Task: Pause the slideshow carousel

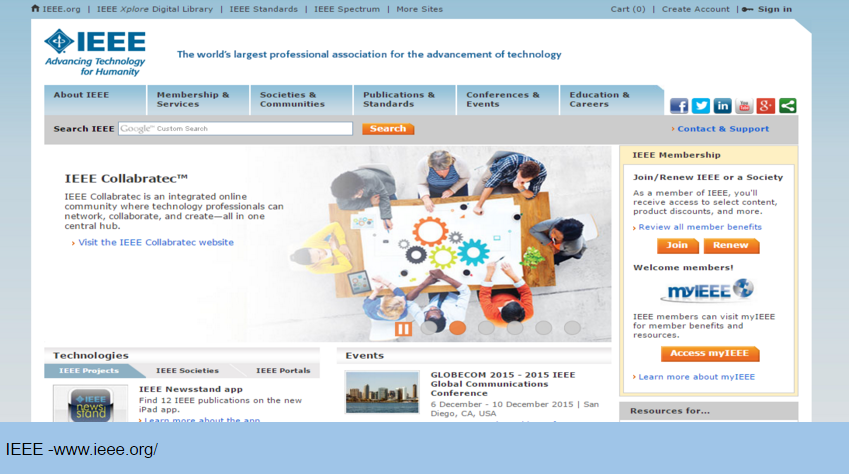Action: pyautogui.click(x=403, y=328)
